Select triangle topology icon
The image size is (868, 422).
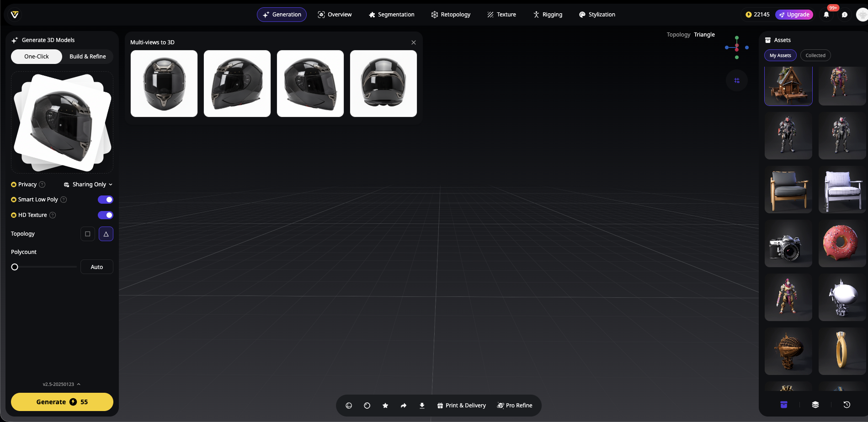(106, 234)
